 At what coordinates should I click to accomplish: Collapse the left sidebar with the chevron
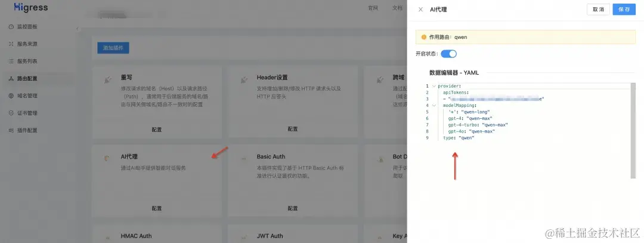(x=77, y=29)
